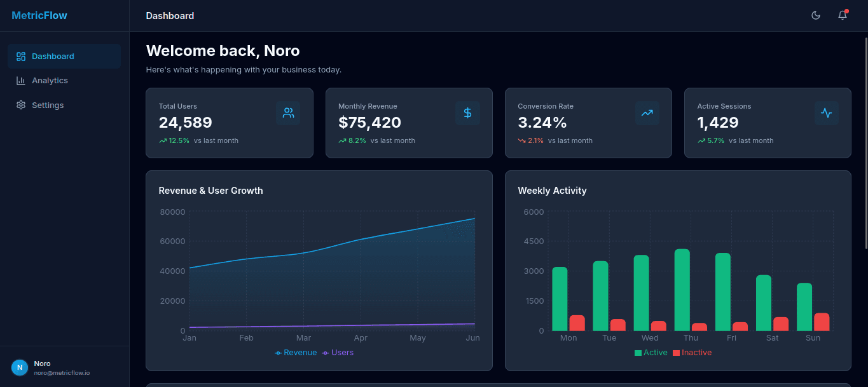Click the Sat label under weekly bars
868x387 pixels.
tap(772, 338)
